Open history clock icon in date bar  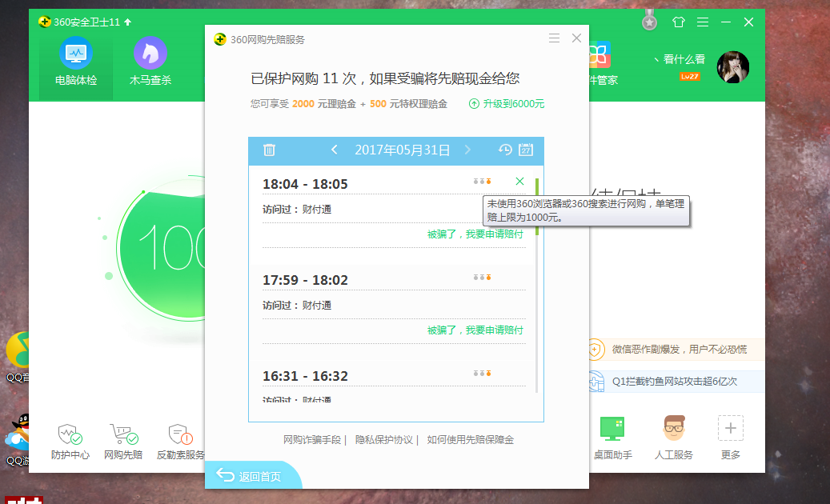point(505,150)
